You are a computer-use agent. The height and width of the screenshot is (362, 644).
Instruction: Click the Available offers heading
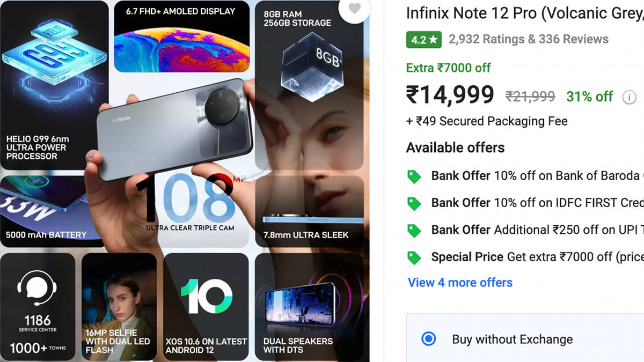[455, 147]
